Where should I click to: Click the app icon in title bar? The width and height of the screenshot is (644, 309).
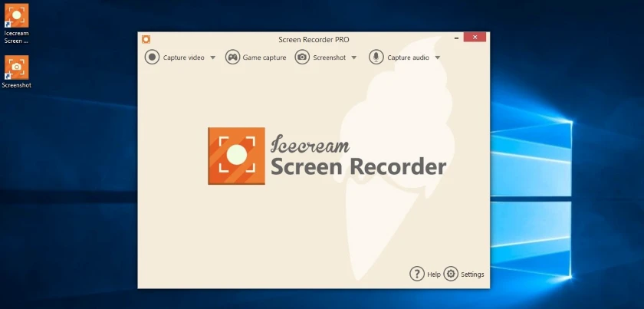(x=146, y=39)
